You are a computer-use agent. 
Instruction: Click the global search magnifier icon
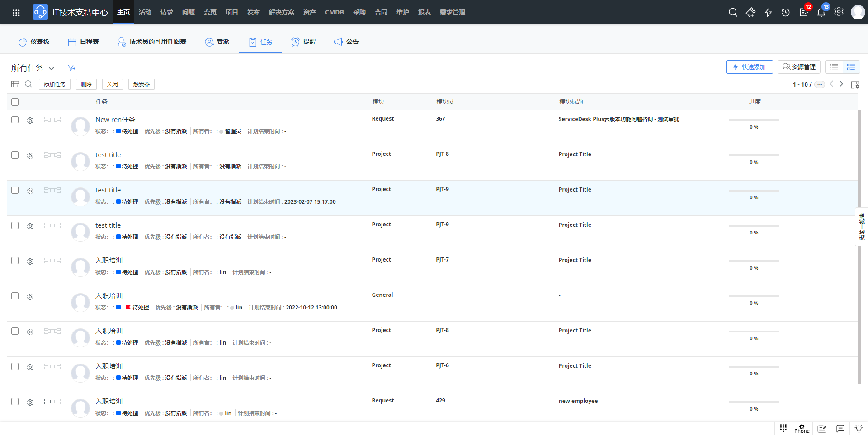[x=733, y=12]
